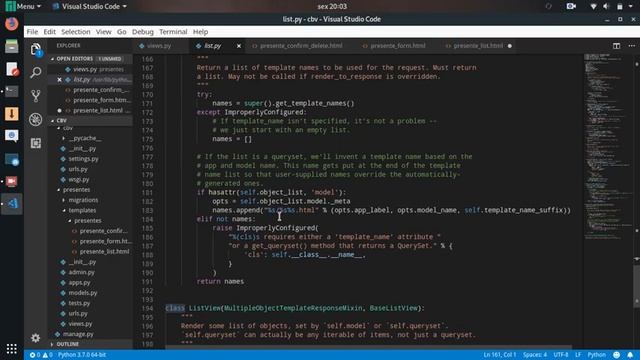Open the Manage gear in activity bar
The height and width of the screenshot is (360, 640).
(36, 338)
